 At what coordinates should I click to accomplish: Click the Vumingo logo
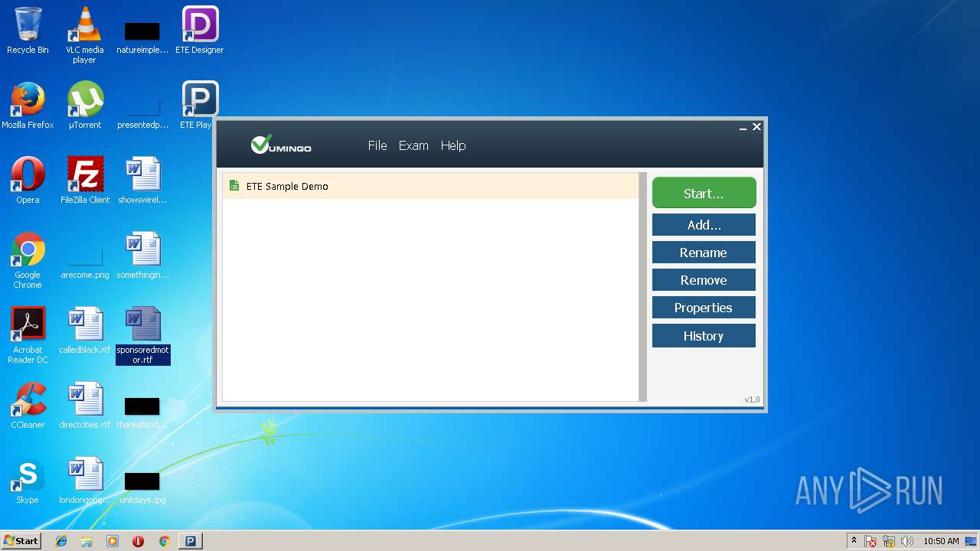[281, 144]
